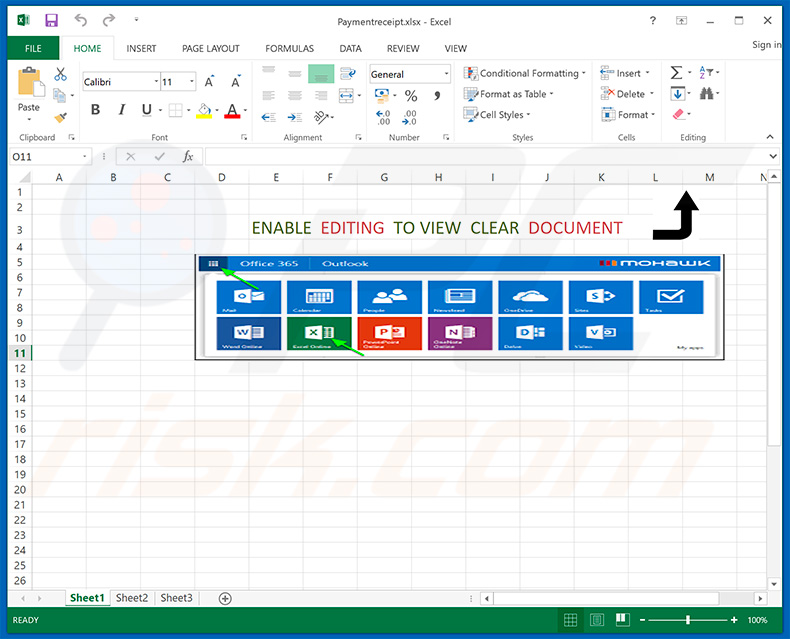Toggle top align for the cell
The image size is (790, 639).
click(269, 72)
